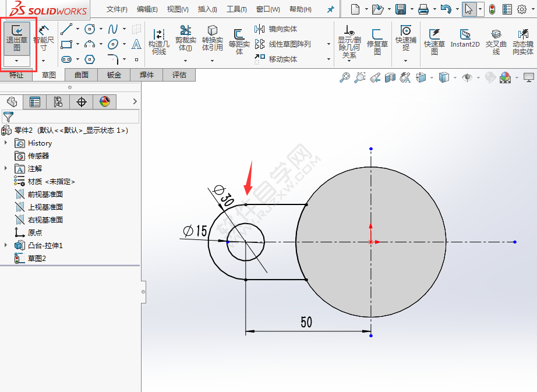This screenshot has width=537, height=392.
Task: Toggle Quick Snaps on
Action: pos(406,34)
